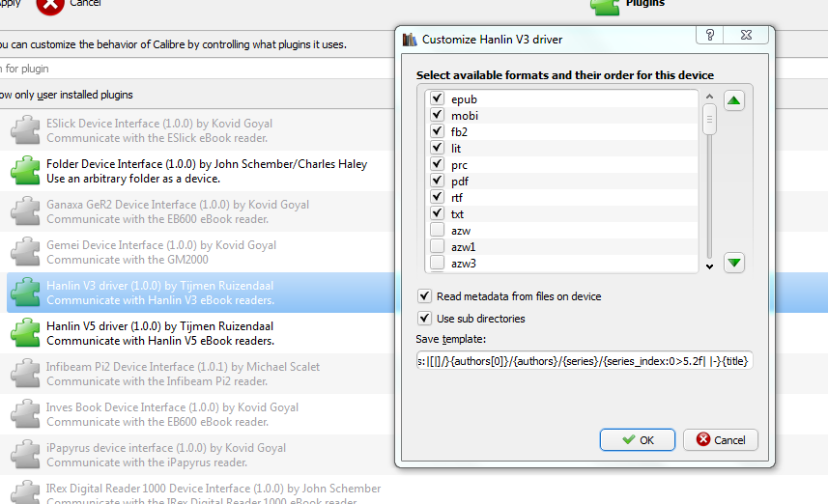
Task: Uncheck the prc format checkbox
Action: (x=437, y=164)
